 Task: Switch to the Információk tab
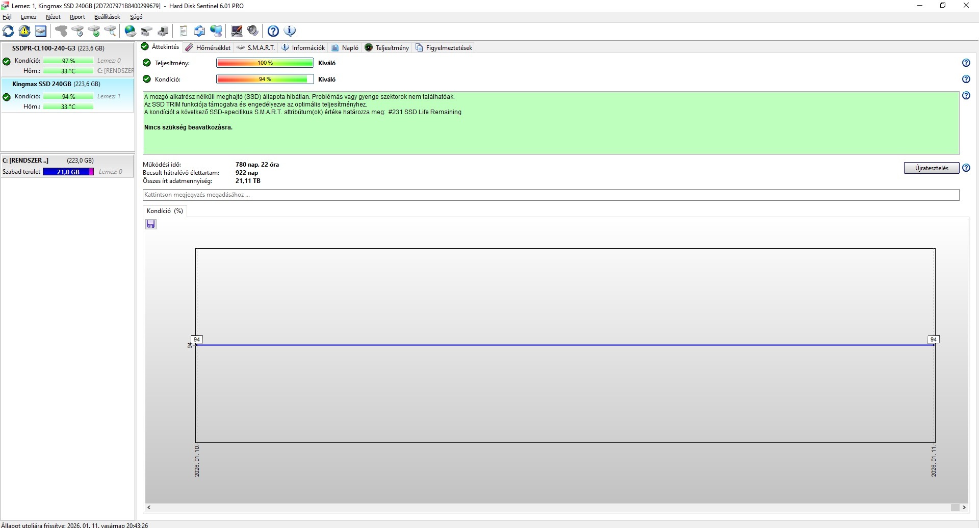point(303,47)
